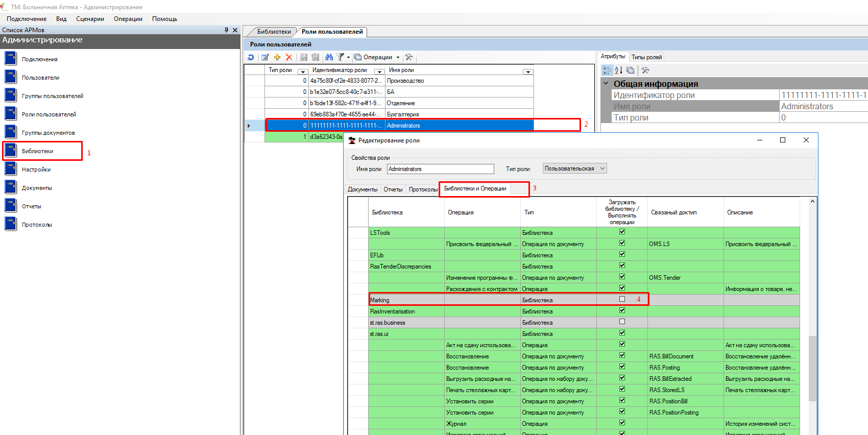Select the Библиотеки и Операции tab
Screen dimensions: 868x435
[x=475, y=188]
